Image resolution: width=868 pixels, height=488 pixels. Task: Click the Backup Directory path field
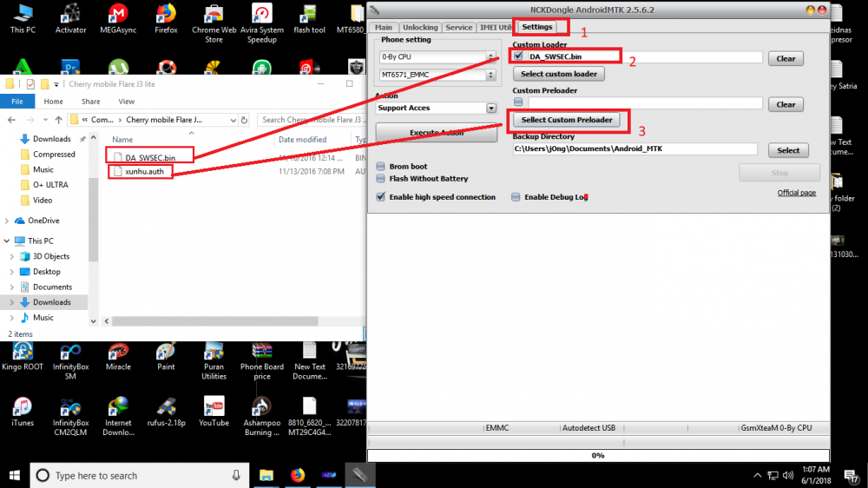(635, 148)
